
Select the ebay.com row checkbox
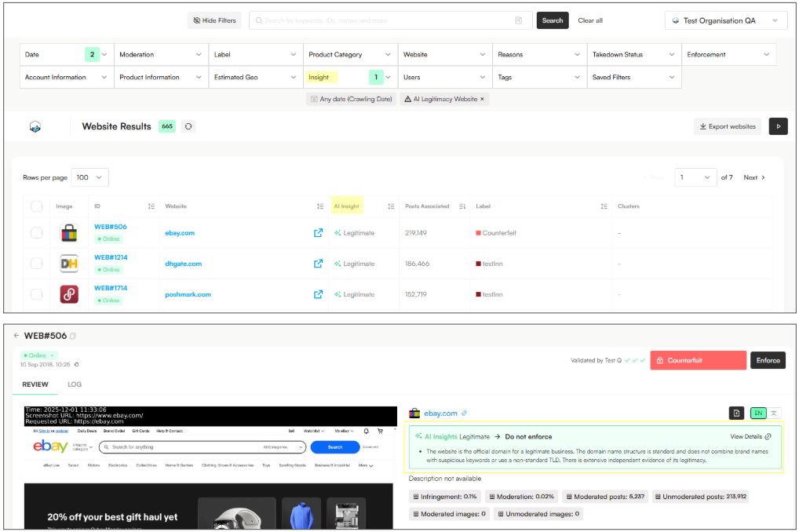pyautogui.click(x=36, y=233)
